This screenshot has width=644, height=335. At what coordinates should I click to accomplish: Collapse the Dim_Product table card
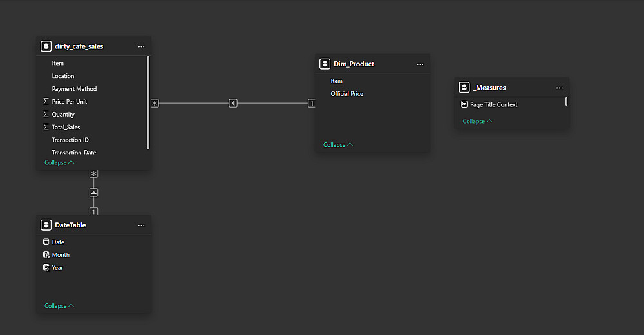pyautogui.click(x=338, y=145)
